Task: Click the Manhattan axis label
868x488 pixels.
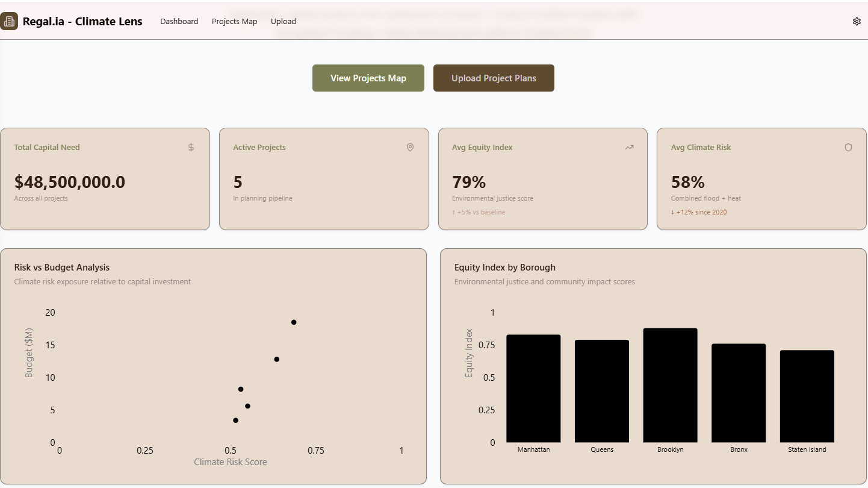Action: pos(533,449)
